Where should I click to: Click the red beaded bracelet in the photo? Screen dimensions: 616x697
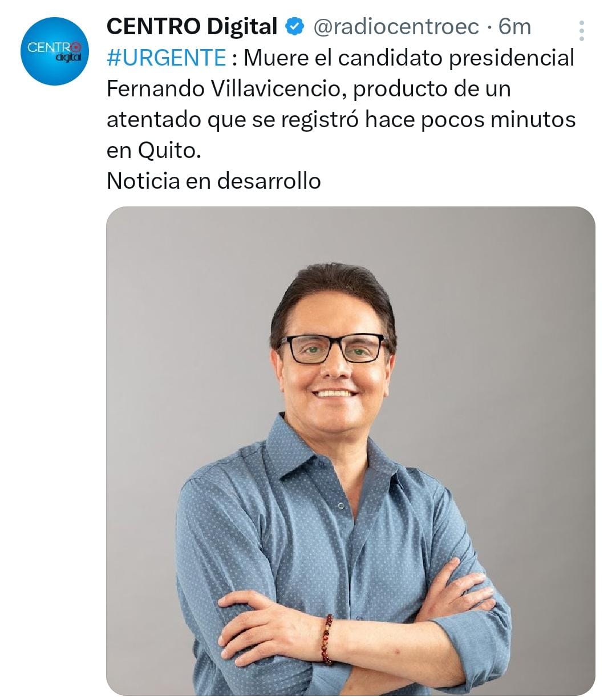coord(327,639)
